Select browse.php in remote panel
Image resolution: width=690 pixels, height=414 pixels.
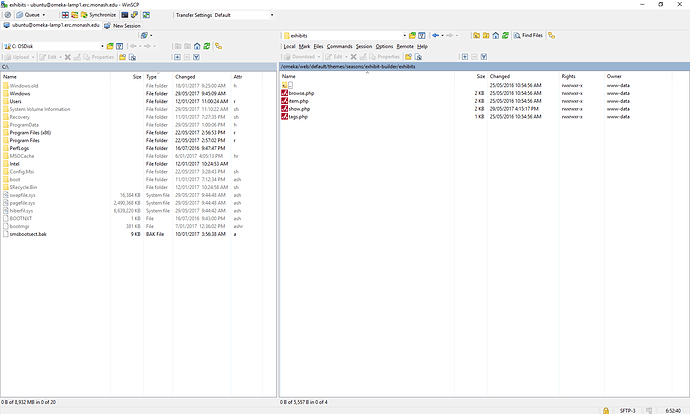click(x=301, y=93)
